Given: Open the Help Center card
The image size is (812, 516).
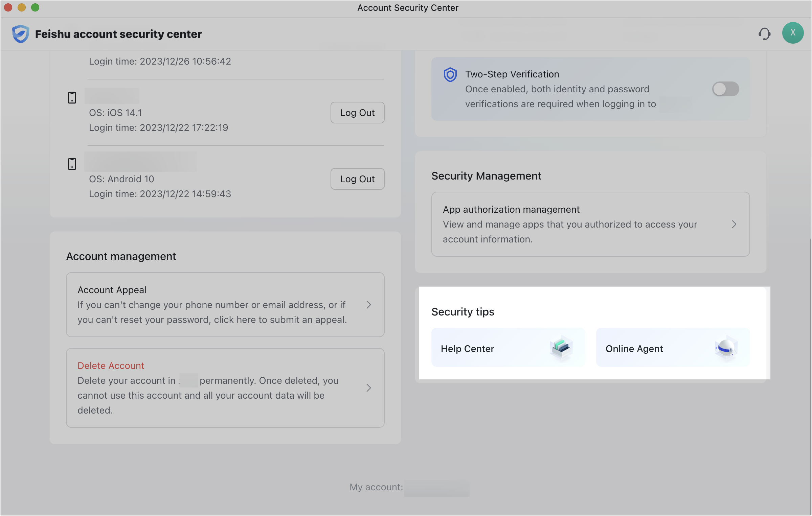Looking at the screenshot, I should [x=508, y=347].
